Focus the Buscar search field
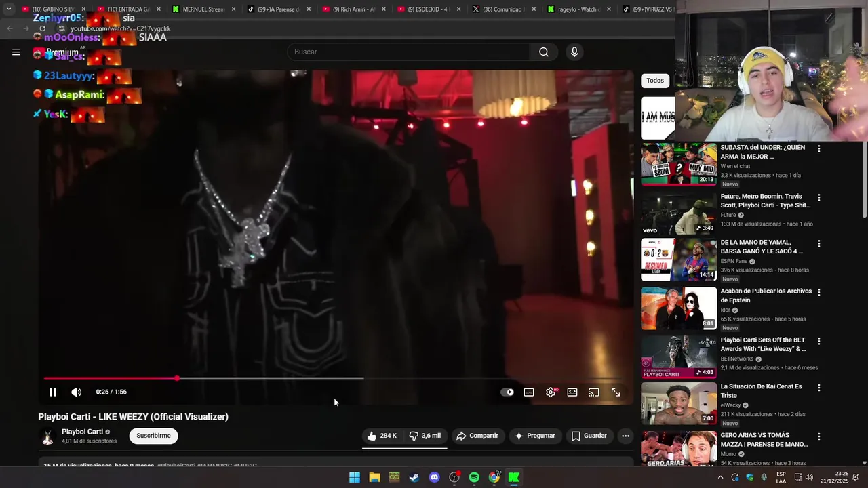 408,52
